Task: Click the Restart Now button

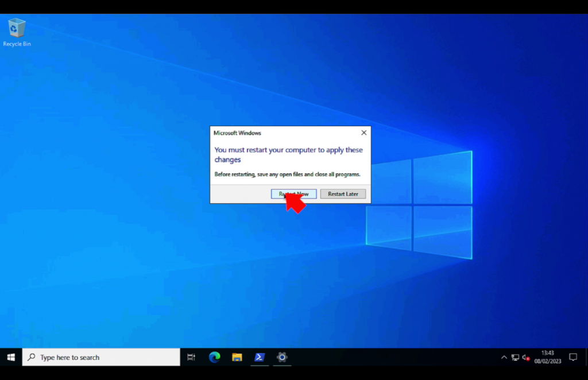Action: coord(293,193)
